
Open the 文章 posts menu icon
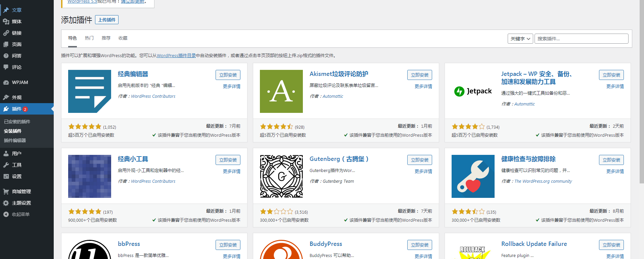(6, 10)
